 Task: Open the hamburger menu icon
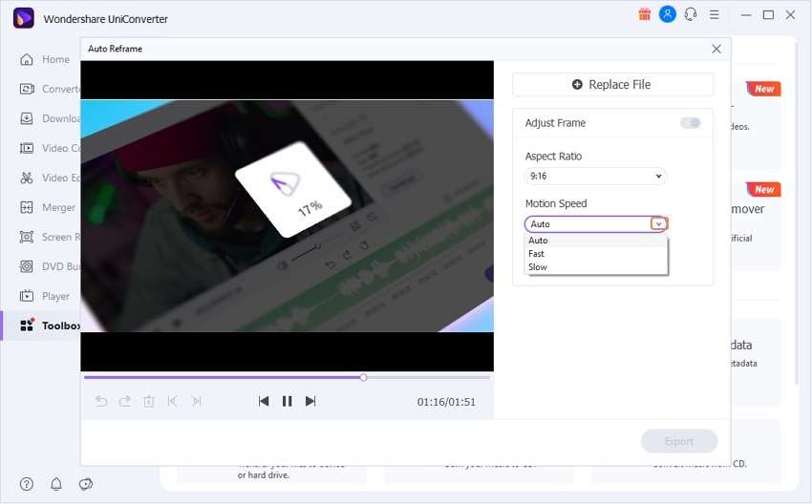(x=715, y=15)
